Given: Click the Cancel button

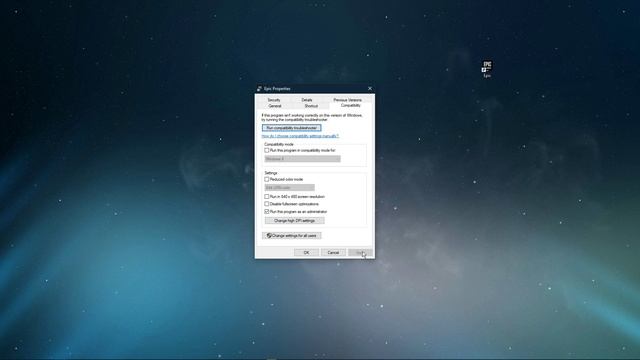Looking at the screenshot, I should [333, 253].
